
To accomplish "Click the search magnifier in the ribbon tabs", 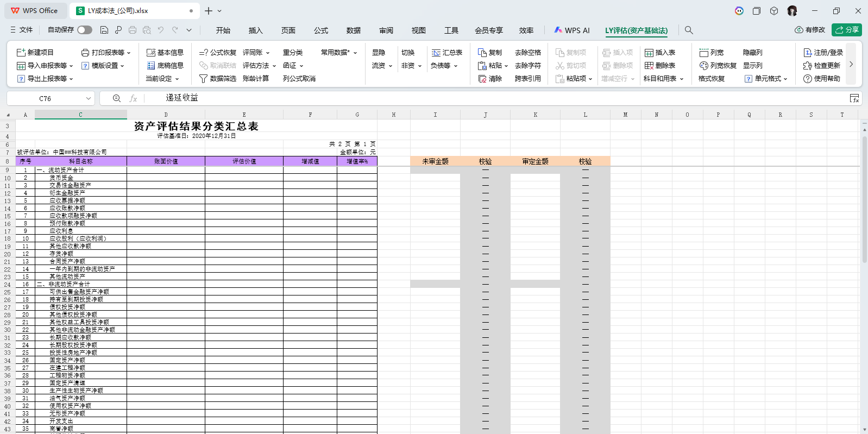I will point(689,30).
